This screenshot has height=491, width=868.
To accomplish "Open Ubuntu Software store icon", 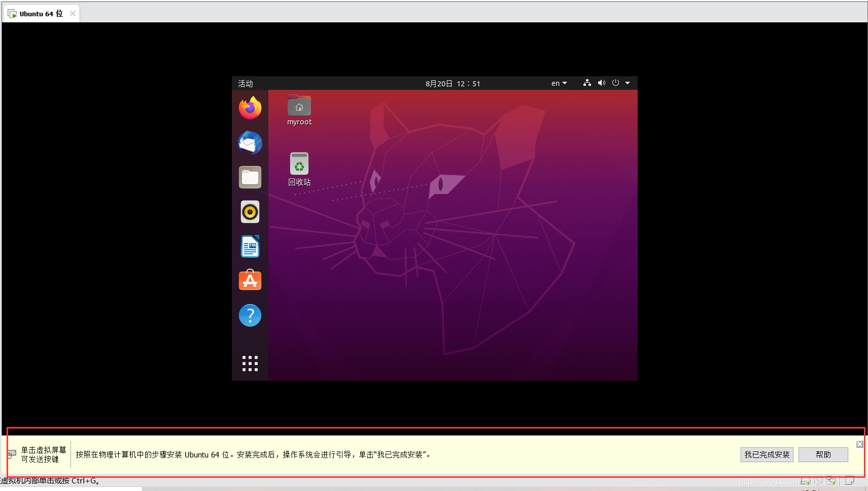I will pyautogui.click(x=250, y=280).
